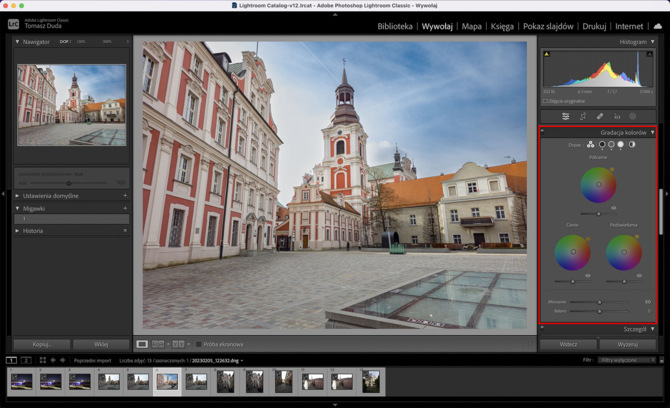Open the Wywołaj module
The height and width of the screenshot is (408, 670).
coord(437,26)
